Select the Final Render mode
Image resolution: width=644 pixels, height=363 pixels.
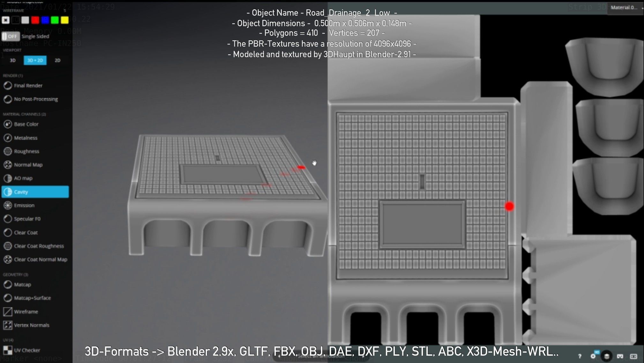point(23,86)
